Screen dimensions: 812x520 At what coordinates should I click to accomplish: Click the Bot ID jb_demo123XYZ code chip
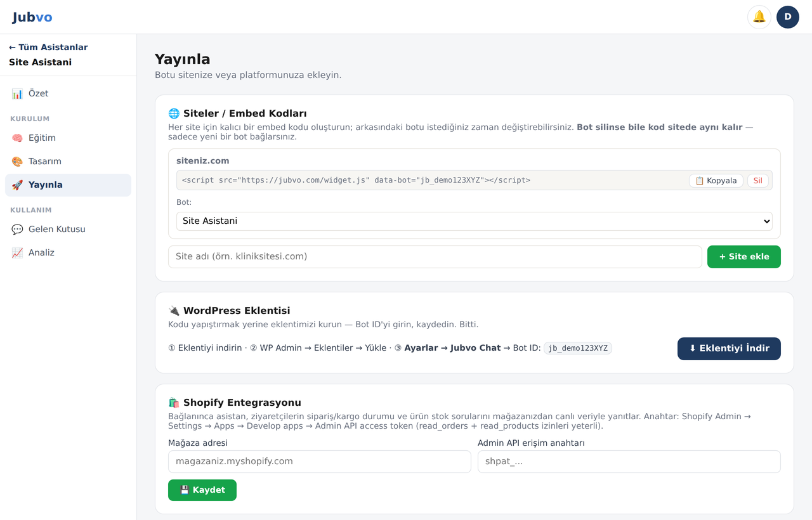(x=578, y=348)
